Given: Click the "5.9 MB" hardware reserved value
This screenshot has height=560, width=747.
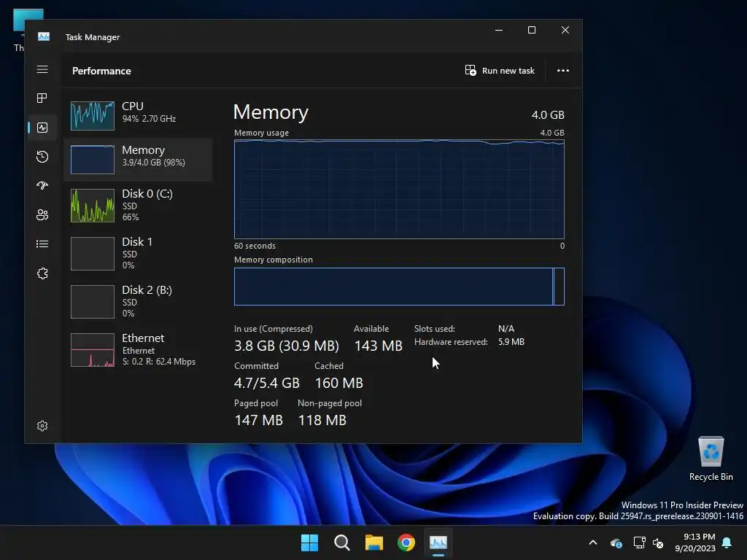Looking at the screenshot, I should [511, 342].
